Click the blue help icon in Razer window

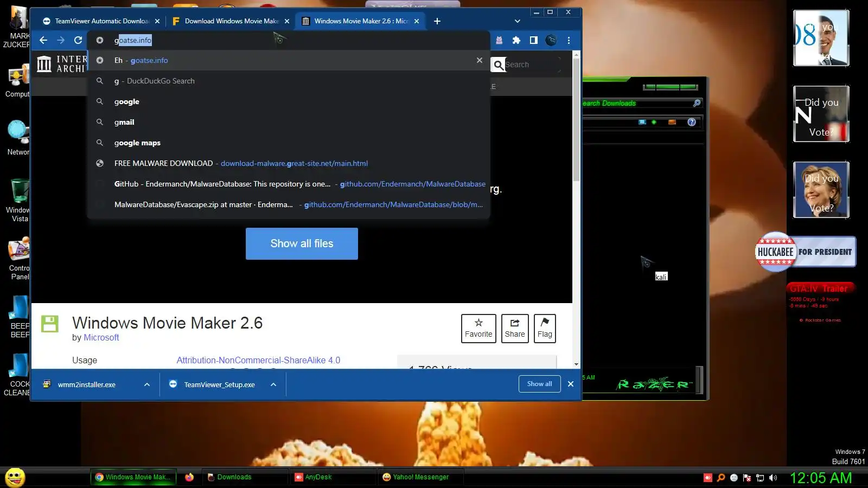click(692, 122)
